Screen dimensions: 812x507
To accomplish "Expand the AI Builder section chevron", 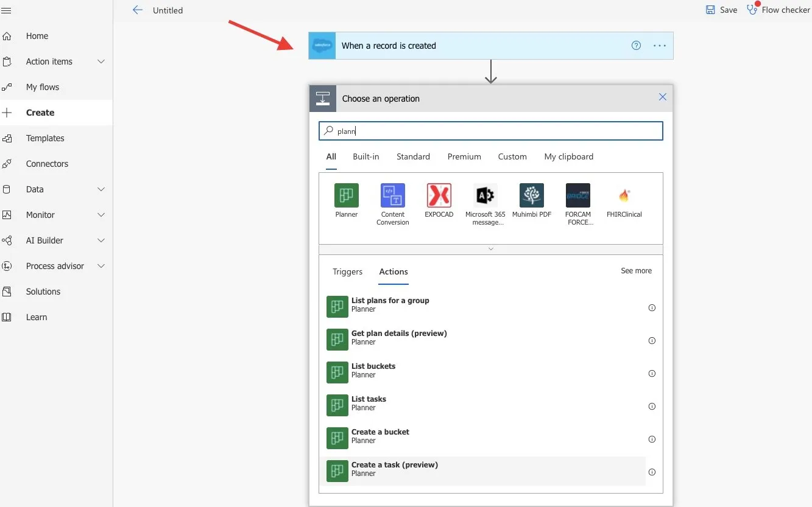I will (101, 240).
